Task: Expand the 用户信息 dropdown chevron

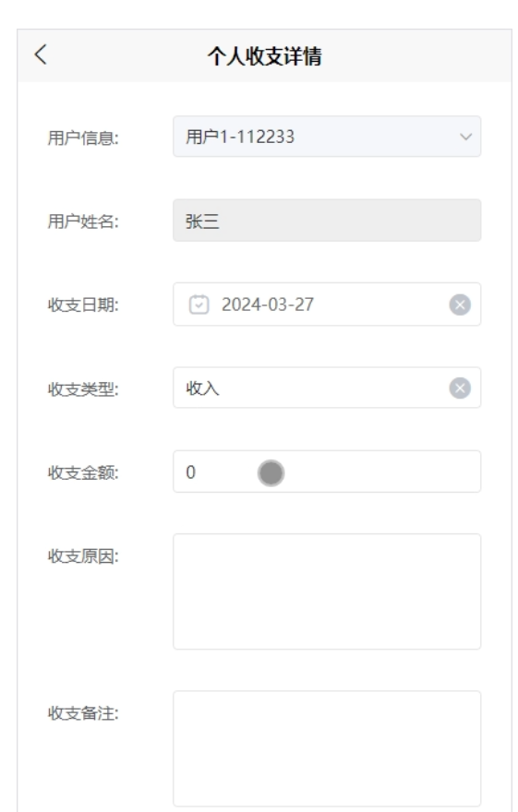Action: tap(465, 137)
